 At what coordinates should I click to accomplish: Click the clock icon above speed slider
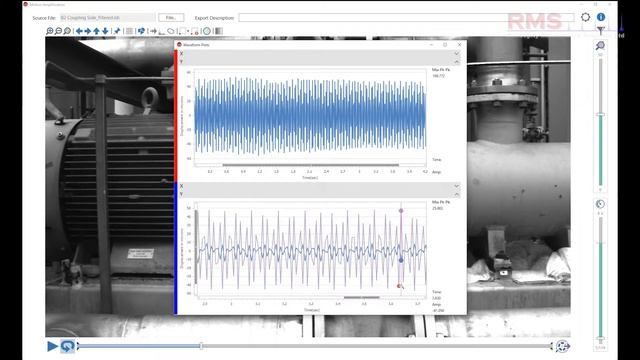pyautogui.click(x=600, y=204)
